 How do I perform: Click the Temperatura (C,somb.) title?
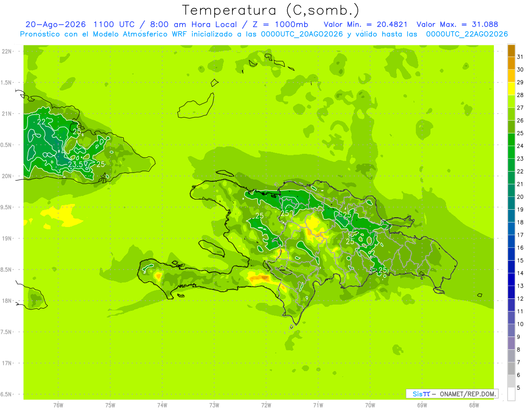coord(271,10)
